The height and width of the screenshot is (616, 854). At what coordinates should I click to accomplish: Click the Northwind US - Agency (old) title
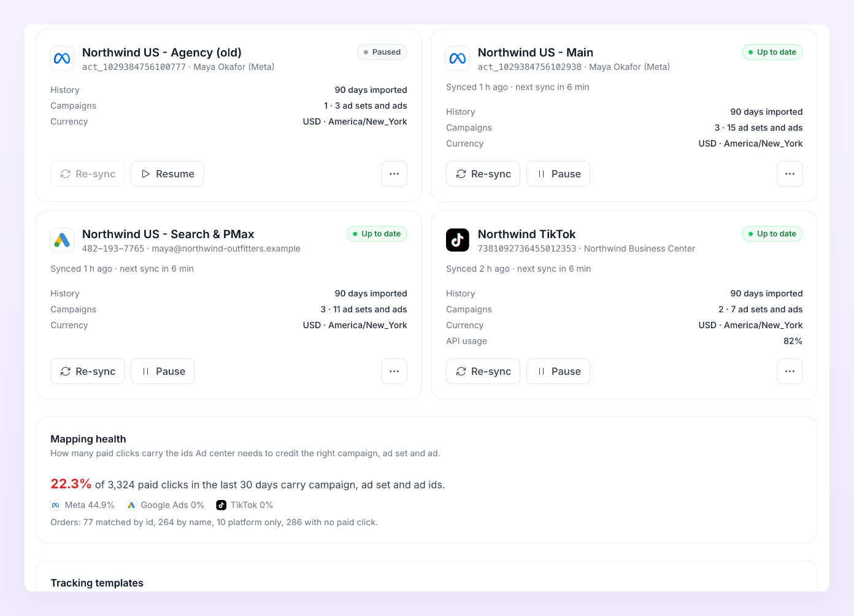pos(162,53)
